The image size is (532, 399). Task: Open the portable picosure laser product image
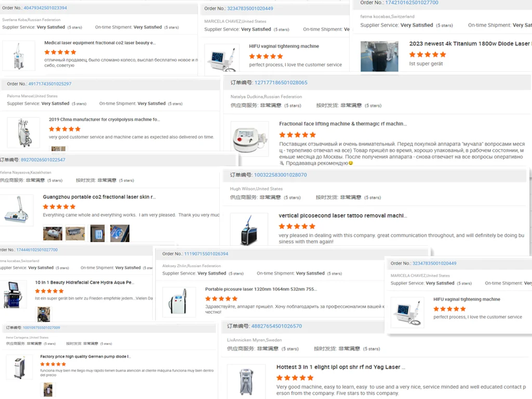[x=179, y=302]
